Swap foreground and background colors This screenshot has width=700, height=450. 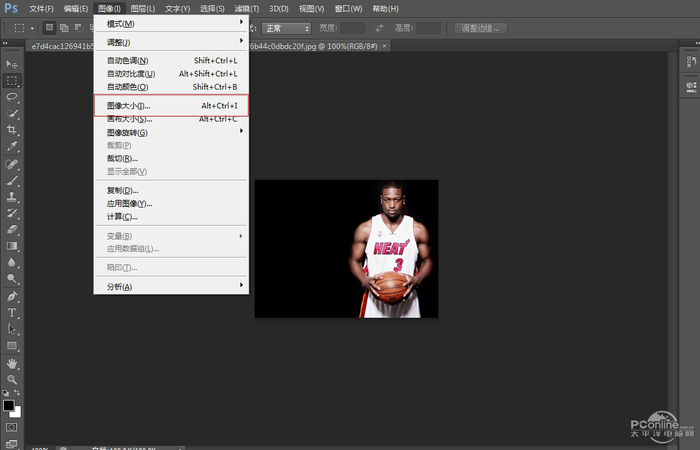point(19,394)
